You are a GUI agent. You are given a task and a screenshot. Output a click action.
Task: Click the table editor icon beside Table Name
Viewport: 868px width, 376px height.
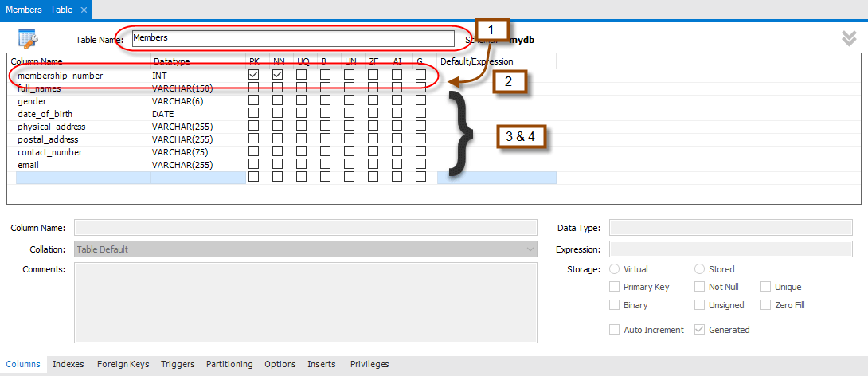27,38
